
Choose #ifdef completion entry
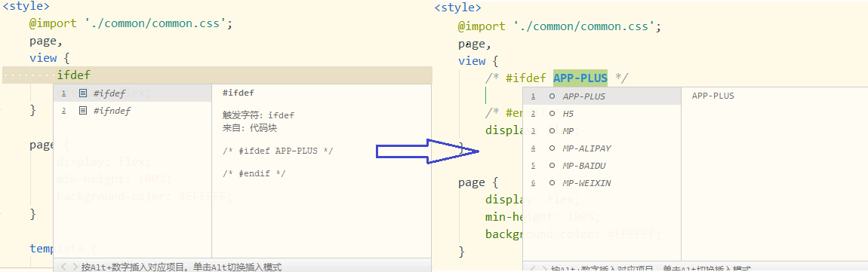coord(133,93)
